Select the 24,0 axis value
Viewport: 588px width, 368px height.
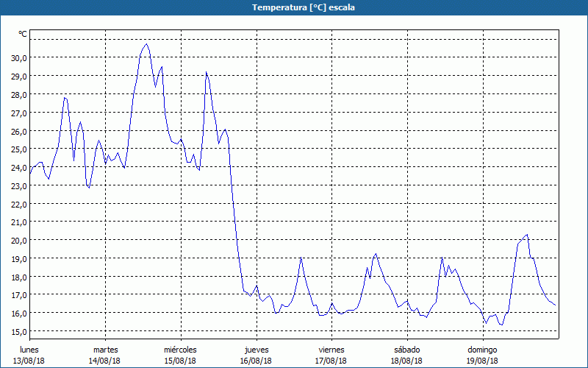[x=19, y=168]
